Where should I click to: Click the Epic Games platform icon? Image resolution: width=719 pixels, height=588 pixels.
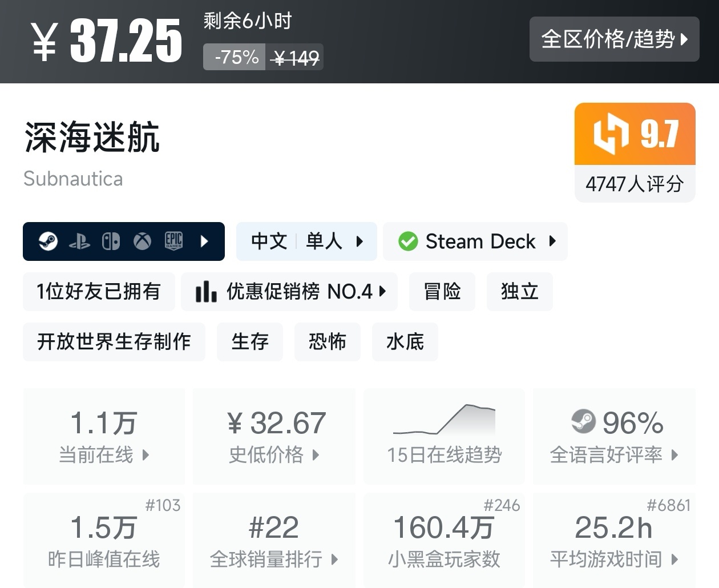click(x=173, y=241)
